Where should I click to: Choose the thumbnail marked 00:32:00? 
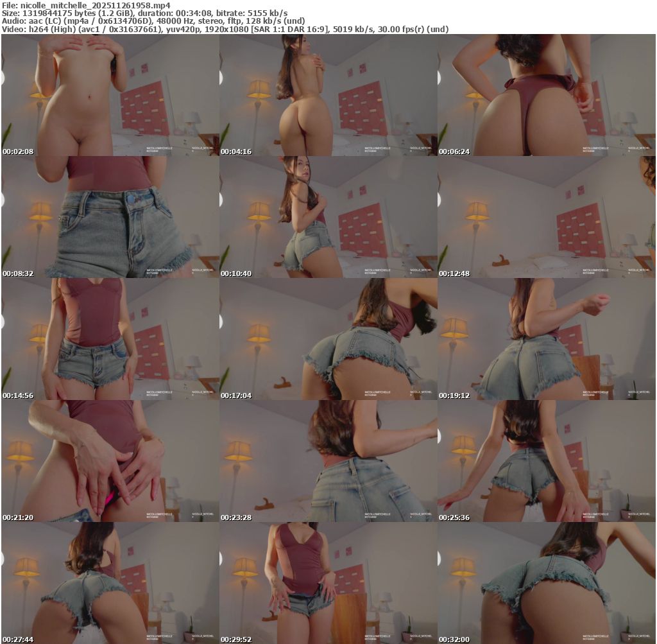pyautogui.click(x=547, y=583)
